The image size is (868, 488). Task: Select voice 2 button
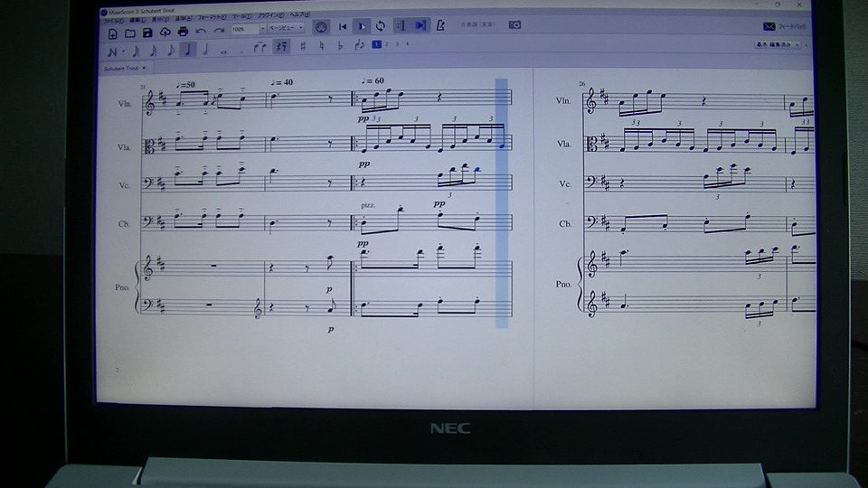pyautogui.click(x=386, y=44)
